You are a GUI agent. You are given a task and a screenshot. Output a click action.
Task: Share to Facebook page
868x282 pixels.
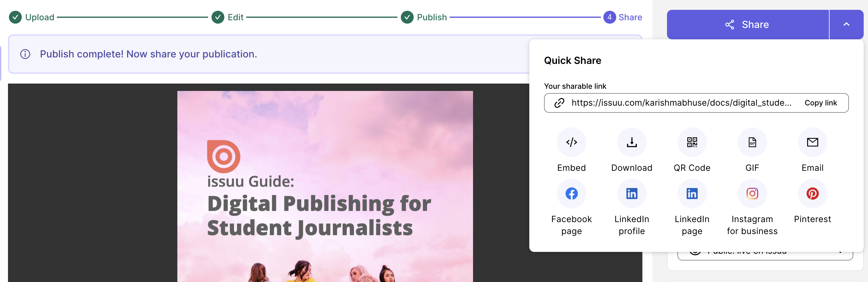click(571, 194)
